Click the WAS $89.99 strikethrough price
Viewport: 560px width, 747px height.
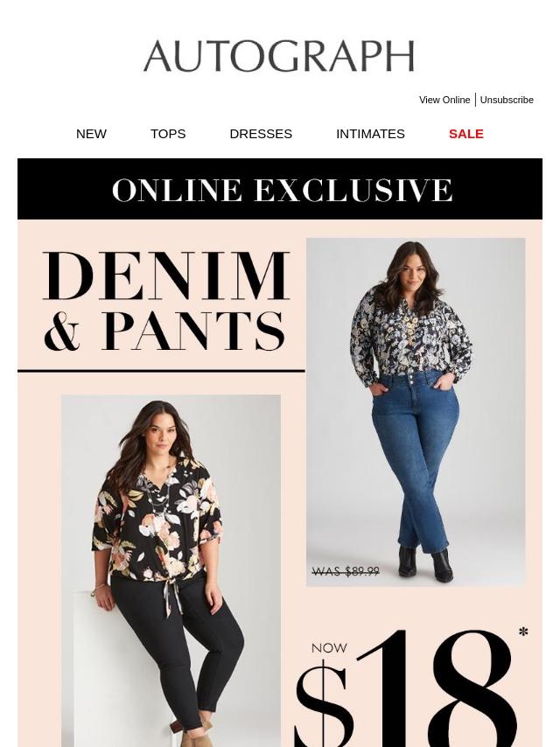pos(346,570)
